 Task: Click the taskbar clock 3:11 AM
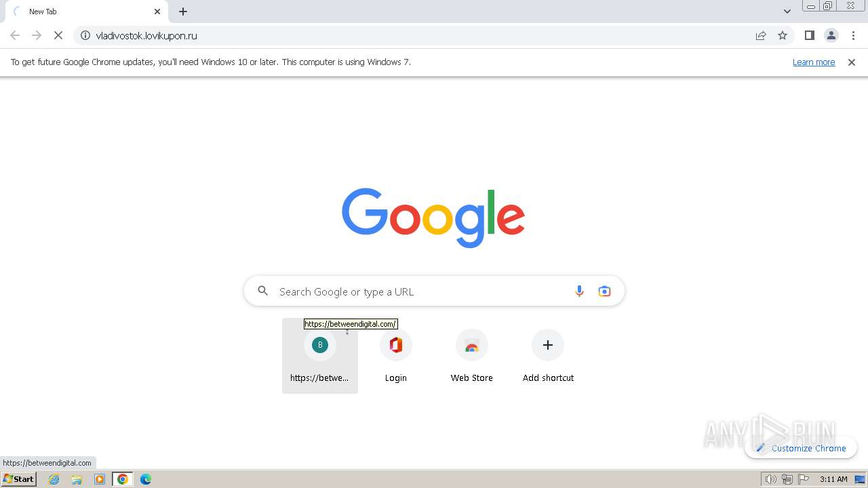click(833, 479)
